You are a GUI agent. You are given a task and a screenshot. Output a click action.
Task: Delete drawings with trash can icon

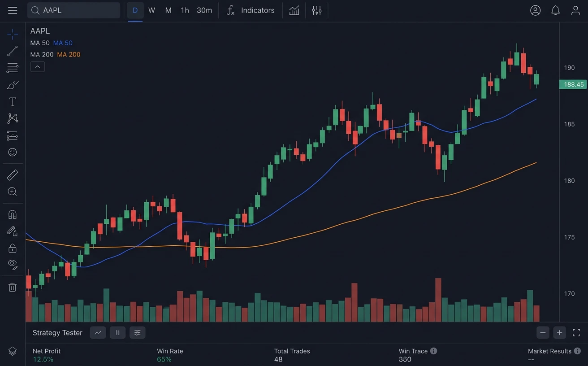tap(13, 287)
